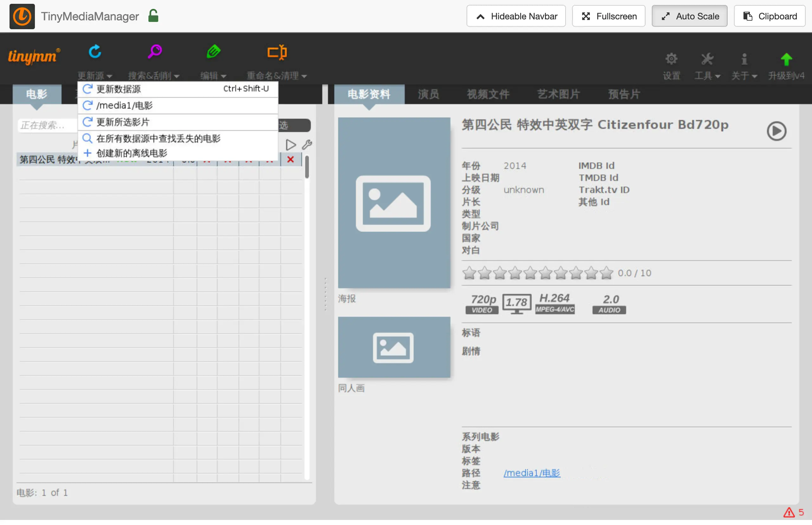Click the red X in 第四公民 row

point(291,159)
